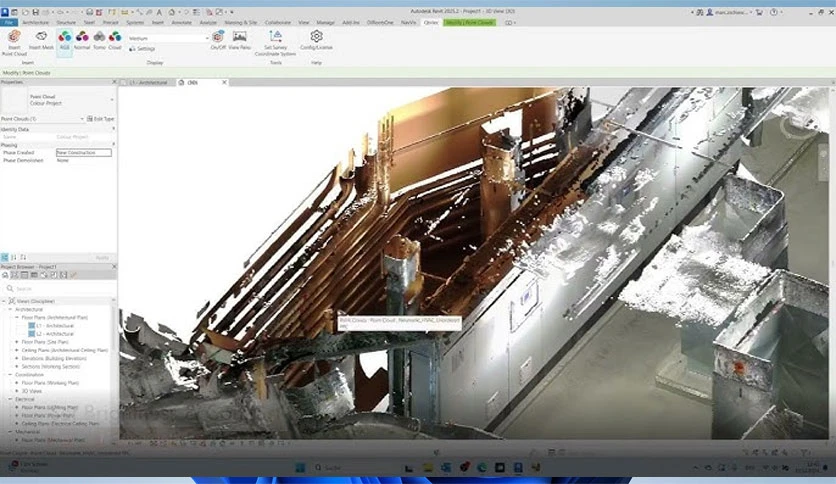Collapse the Coordination tree node
Image resolution: width=836 pixels, height=484 pixels.
[x=10, y=375]
